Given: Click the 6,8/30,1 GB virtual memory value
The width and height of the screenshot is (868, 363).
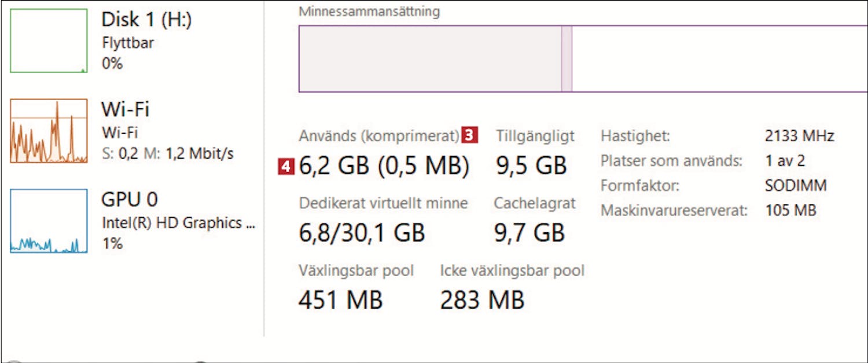Looking at the screenshot, I should click(362, 233).
